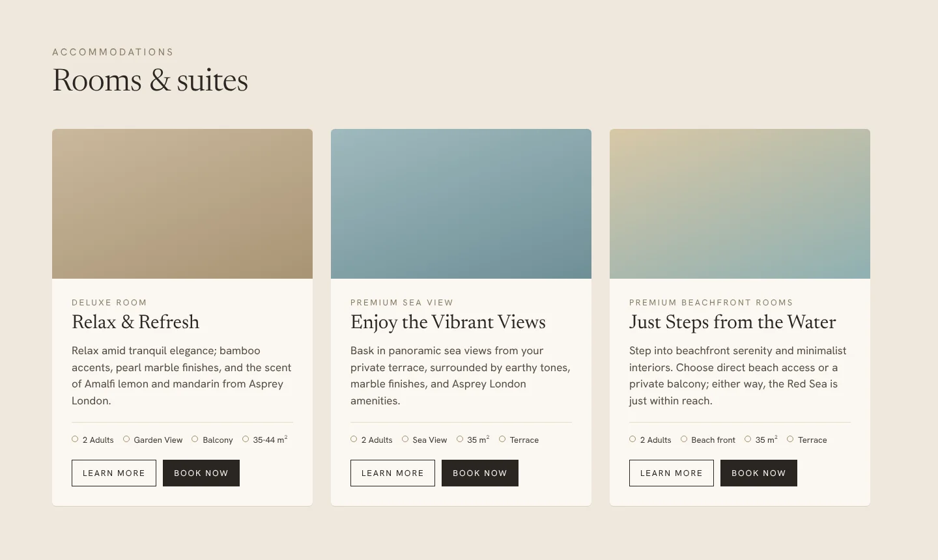Click the "35-44 m²" size label
Screen dimensions: 938x560
click(x=270, y=440)
